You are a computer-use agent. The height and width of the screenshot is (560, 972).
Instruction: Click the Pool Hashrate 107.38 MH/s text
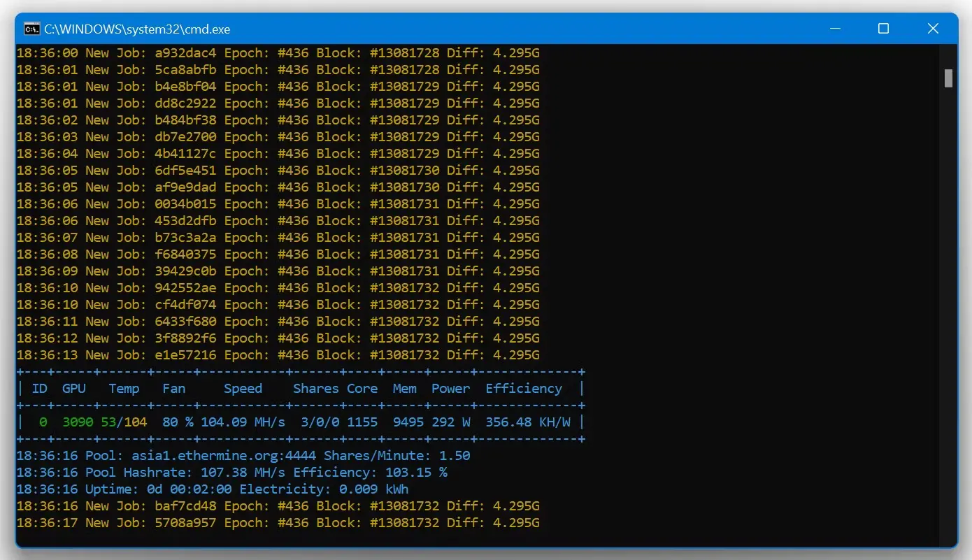pyautogui.click(x=150, y=473)
